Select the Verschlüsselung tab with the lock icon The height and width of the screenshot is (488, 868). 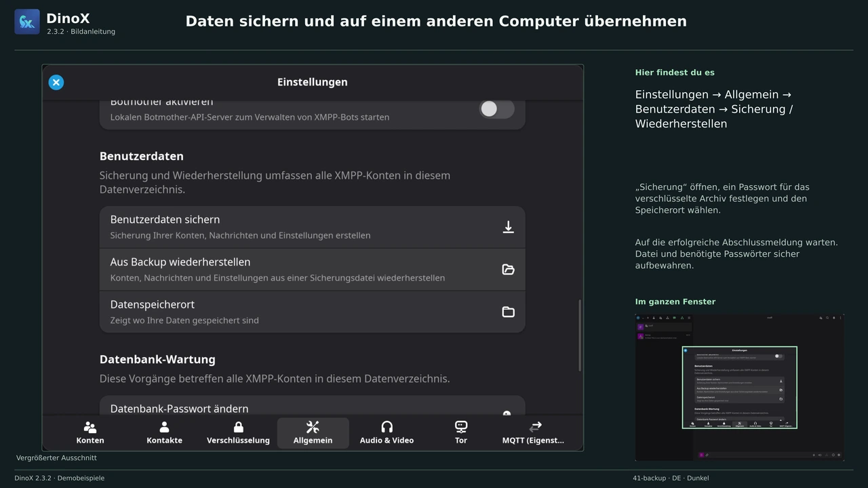coord(238,433)
